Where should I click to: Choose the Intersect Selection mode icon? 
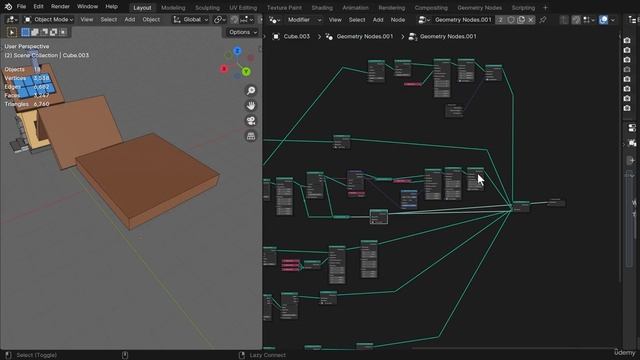pyautogui.click(x=63, y=32)
